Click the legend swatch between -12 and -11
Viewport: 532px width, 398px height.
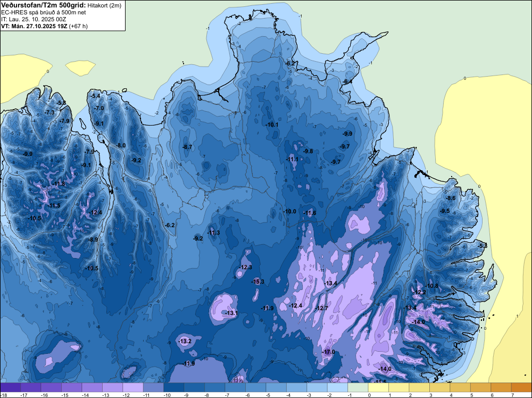133,387
